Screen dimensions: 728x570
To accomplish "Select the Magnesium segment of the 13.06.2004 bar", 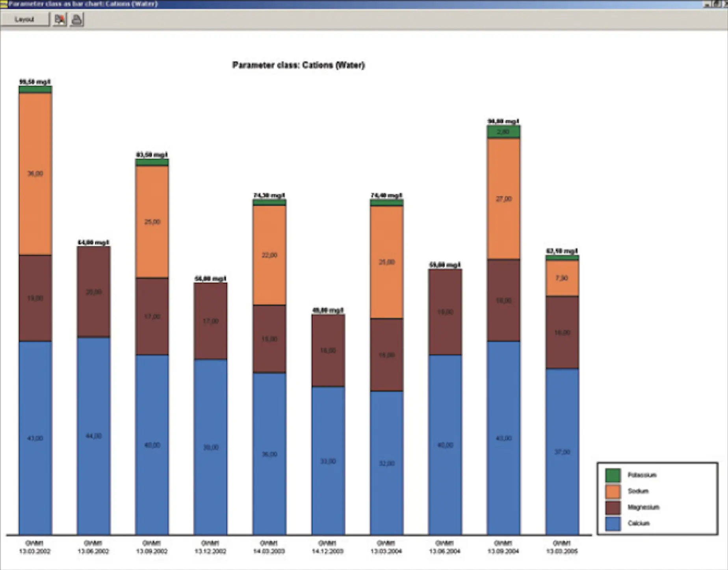I will tap(445, 312).
